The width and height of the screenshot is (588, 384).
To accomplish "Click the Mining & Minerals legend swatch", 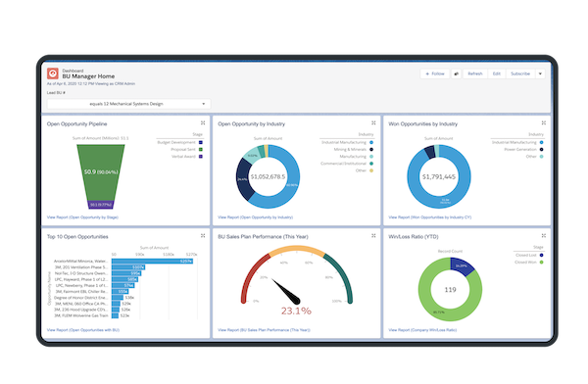I will pos(371,150).
